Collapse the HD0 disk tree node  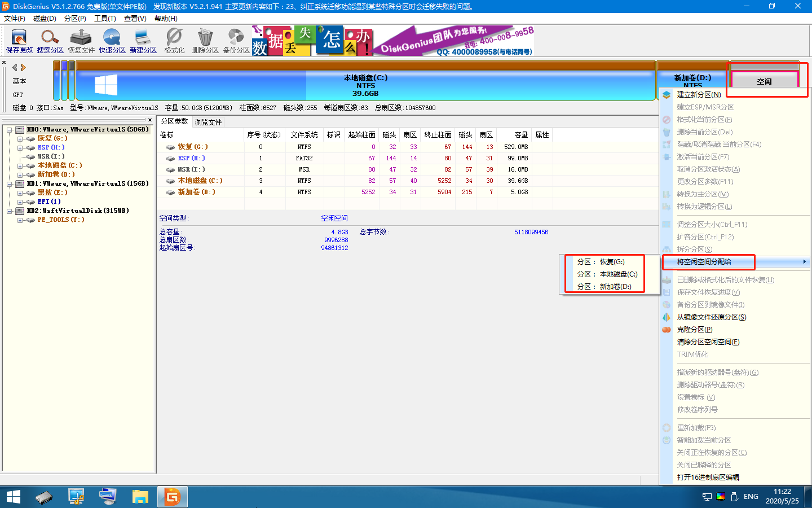(x=10, y=129)
